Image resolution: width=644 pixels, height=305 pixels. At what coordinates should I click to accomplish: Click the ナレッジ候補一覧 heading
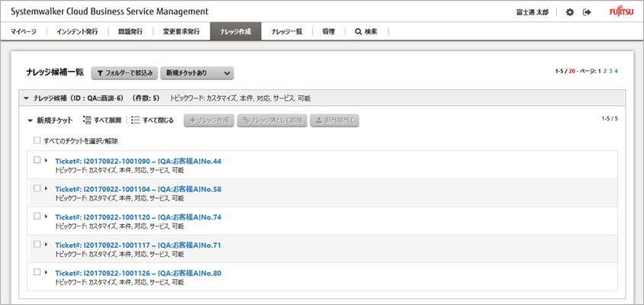(x=55, y=72)
